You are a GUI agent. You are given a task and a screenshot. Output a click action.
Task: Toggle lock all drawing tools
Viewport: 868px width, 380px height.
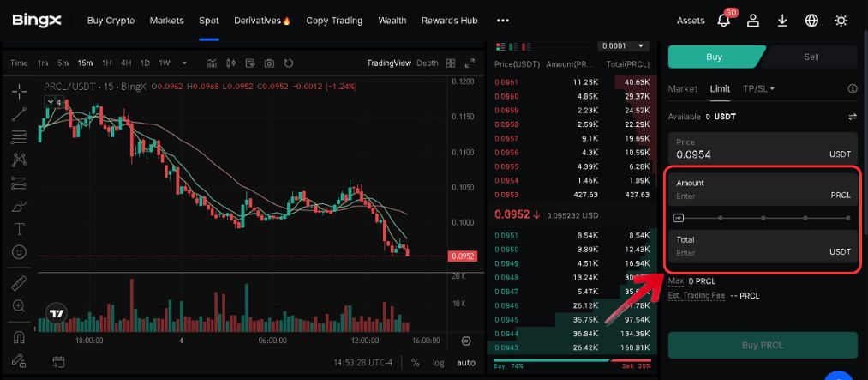20,360
